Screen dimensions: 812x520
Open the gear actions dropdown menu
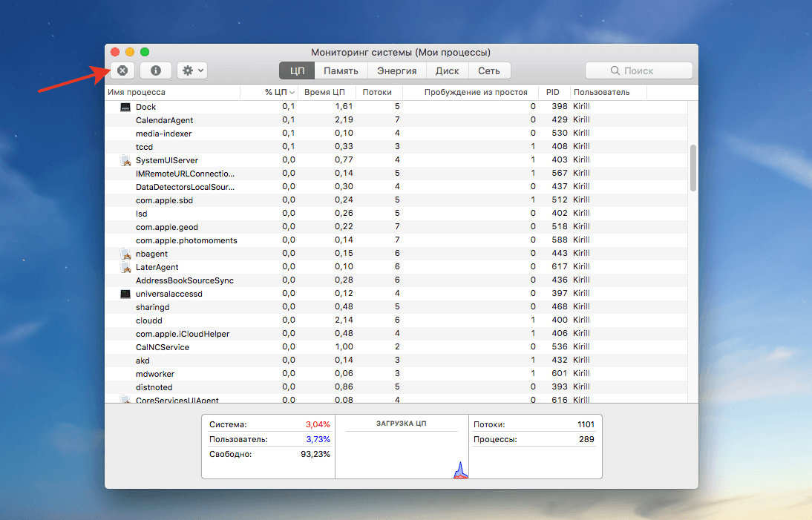[x=191, y=70]
